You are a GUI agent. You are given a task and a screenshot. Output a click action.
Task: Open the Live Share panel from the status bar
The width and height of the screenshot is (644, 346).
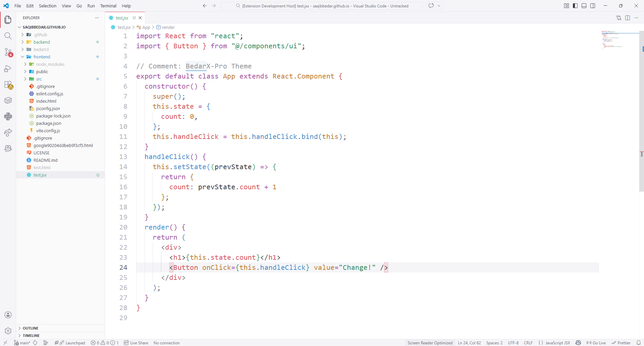tap(136, 343)
